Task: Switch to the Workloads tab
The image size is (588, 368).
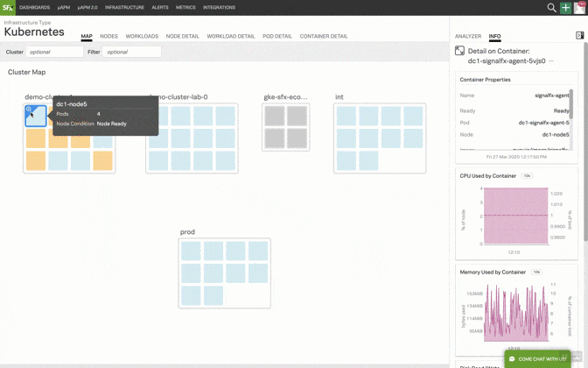Action: pyautogui.click(x=142, y=37)
